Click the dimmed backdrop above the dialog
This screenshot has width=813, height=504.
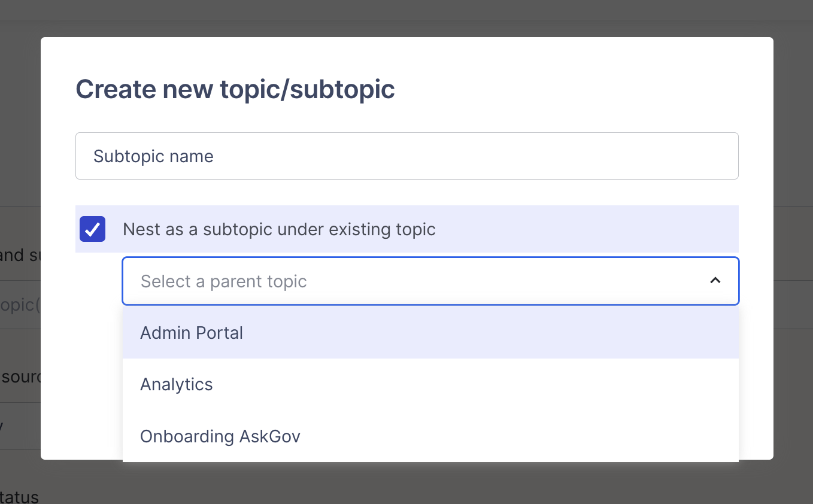click(406, 18)
